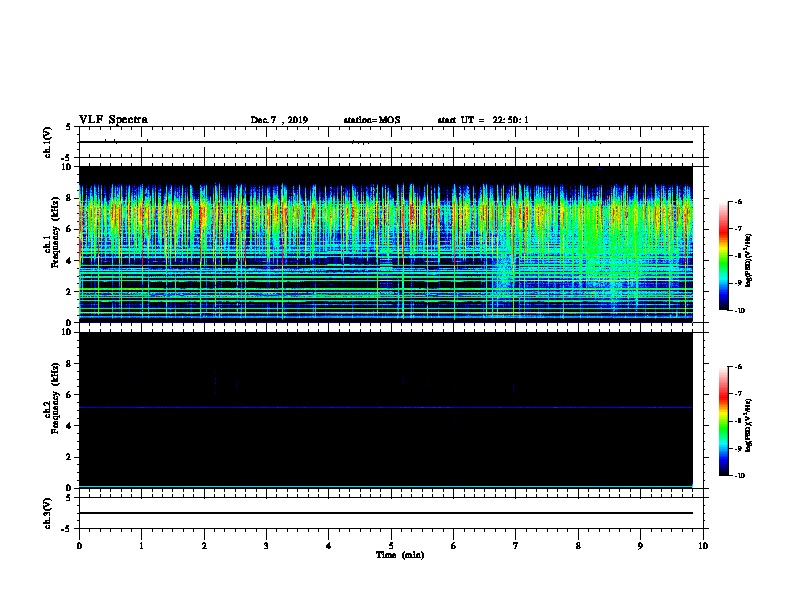
Task: Click the "-6" label on ch.1 color bar
Action: tap(738, 201)
